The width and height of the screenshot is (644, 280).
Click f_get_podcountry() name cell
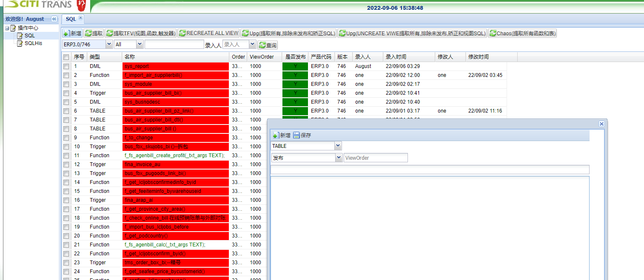tap(176, 236)
